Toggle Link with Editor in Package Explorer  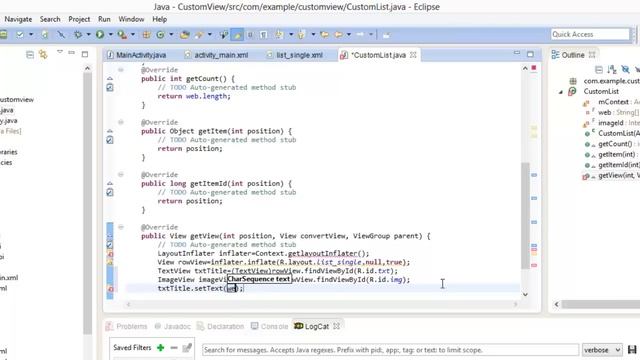(x=43, y=55)
